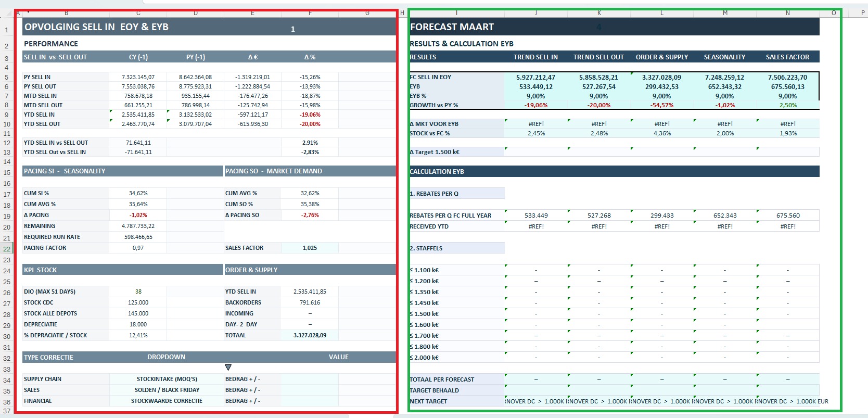Click the SOLDEN / BLACK FRIDAY cell
The image size is (868, 418).
click(167, 390)
